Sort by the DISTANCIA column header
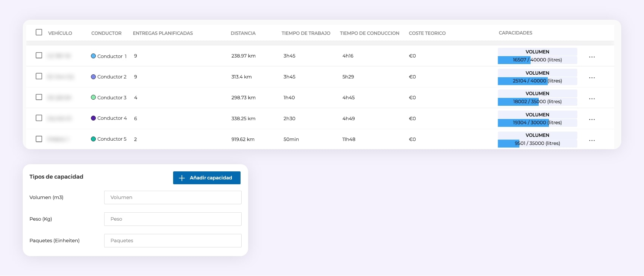644x276 pixels. [243, 33]
